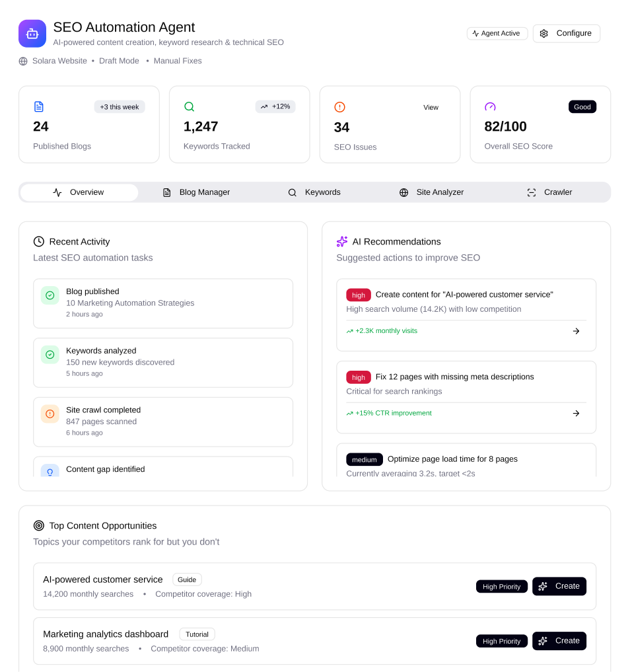
Task: Toggle Manual Fixes mode
Action: 178,61
